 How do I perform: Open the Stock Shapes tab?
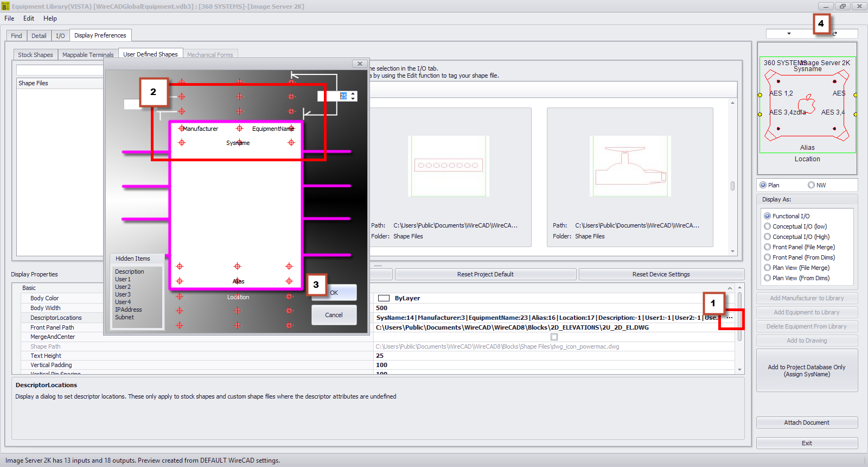(x=35, y=55)
